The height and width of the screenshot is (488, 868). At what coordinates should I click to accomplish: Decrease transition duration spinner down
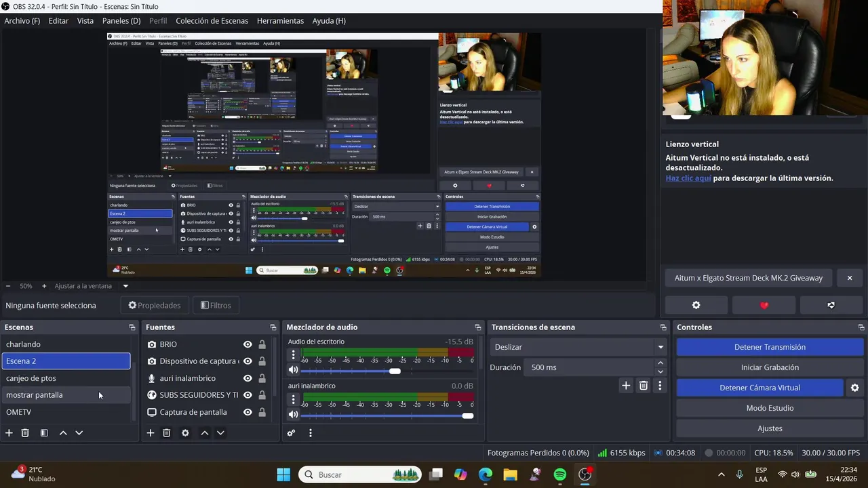[660, 371]
